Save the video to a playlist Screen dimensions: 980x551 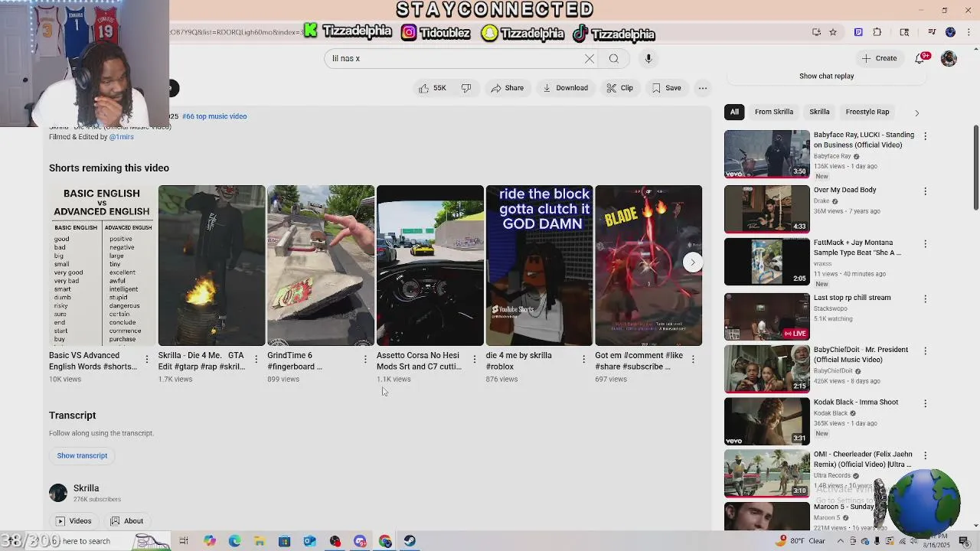(x=666, y=88)
